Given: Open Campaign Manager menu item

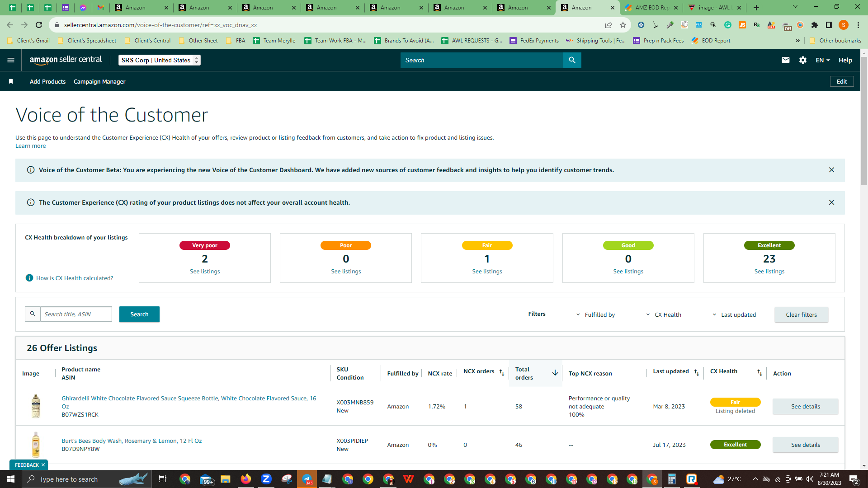Looking at the screenshot, I should (99, 81).
